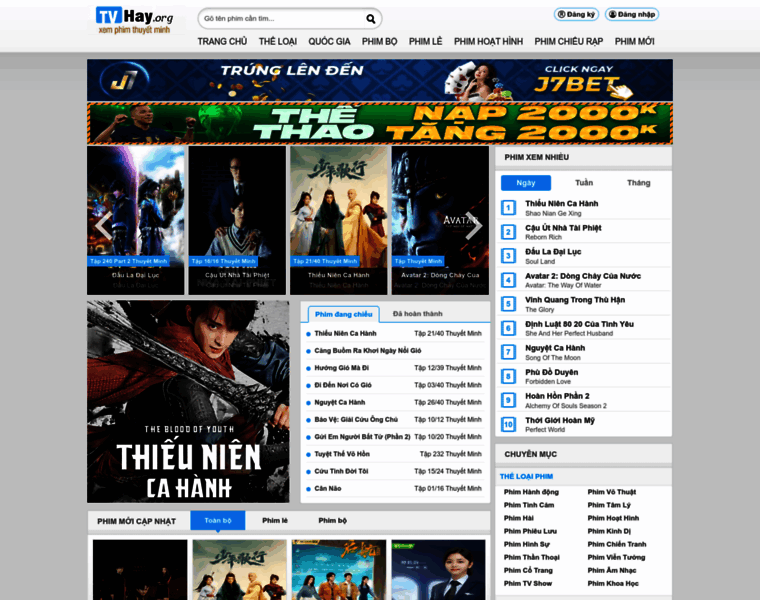Click the right carousel arrow
This screenshot has width=760, height=600.
pyautogui.click(x=474, y=226)
